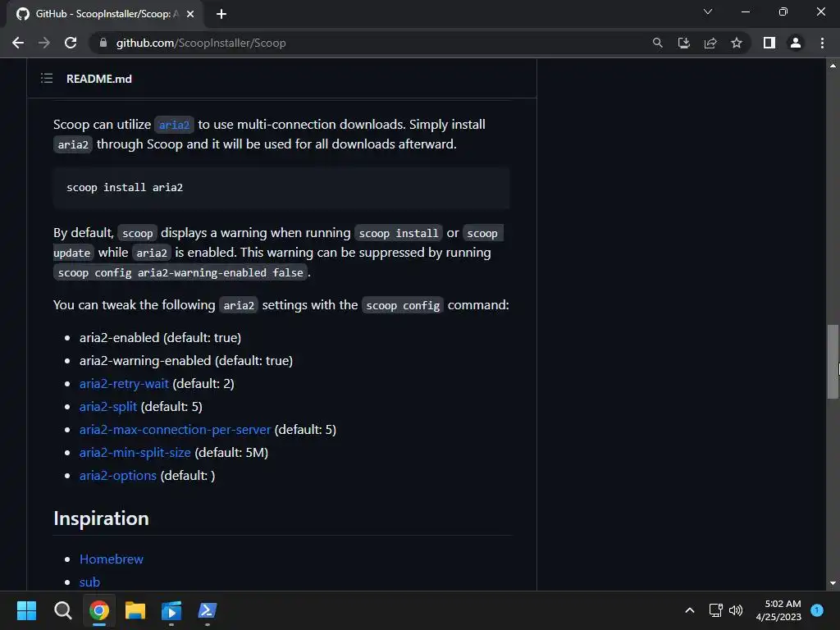Click the browser forward arrow
The height and width of the screenshot is (630, 840).
point(44,43)
